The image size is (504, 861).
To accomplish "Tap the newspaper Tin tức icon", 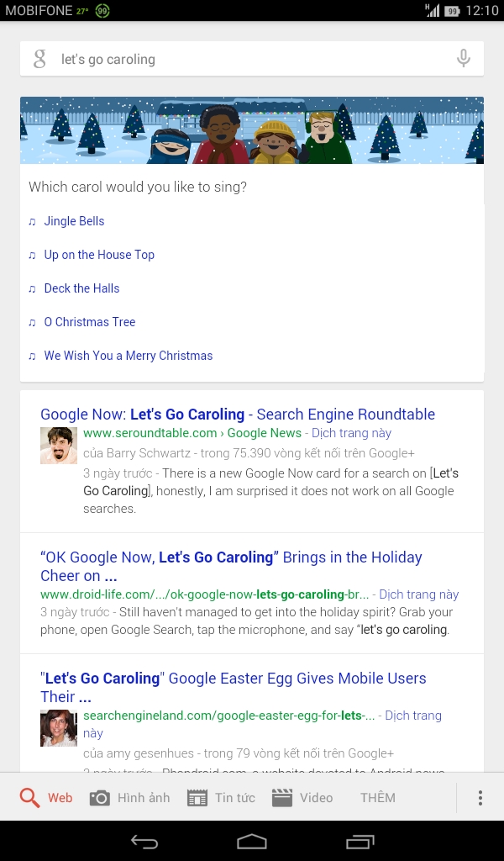I will 197,798.
